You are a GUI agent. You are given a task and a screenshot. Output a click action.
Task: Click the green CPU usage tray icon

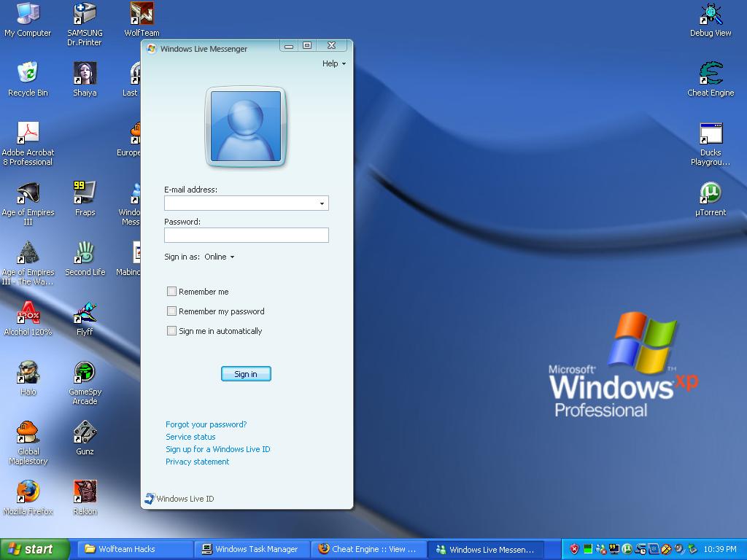click(x=588, y=549)
